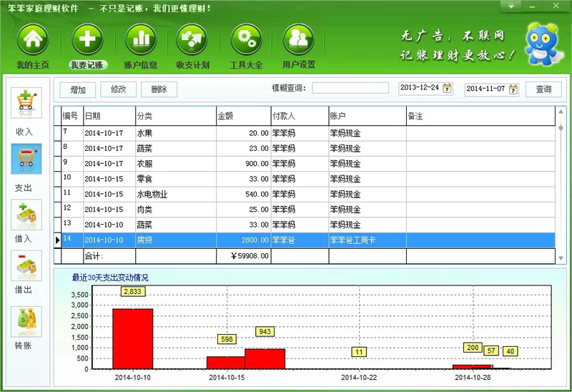
Task: Select row 7 水果 entry
Action: tap(308, 133)
